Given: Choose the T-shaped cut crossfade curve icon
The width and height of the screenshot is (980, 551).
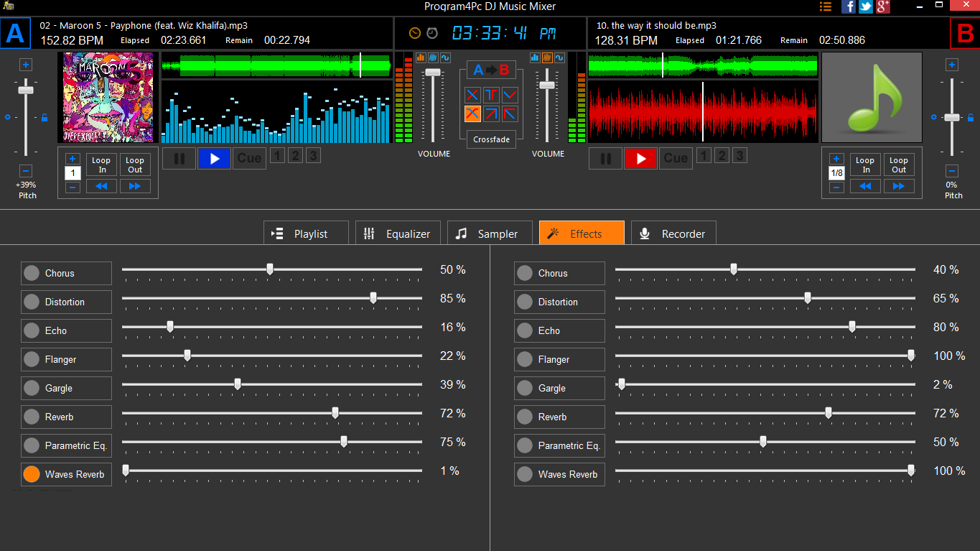Looking at the screenshot, I should point(491,95).
